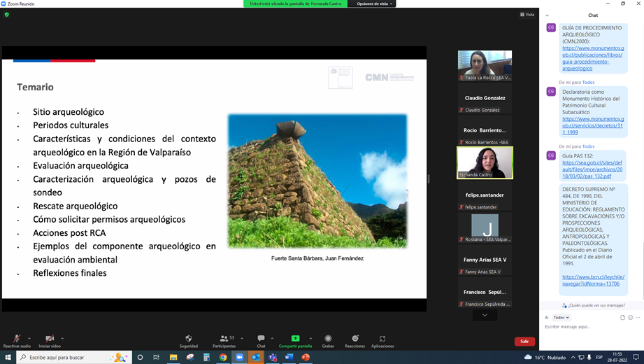Click the file attachment icon in chat

622,317
